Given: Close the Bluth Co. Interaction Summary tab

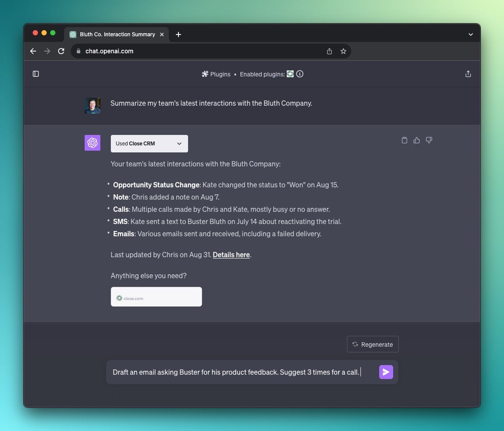Looking at the screenshot, I should click(x=162, y=34).
